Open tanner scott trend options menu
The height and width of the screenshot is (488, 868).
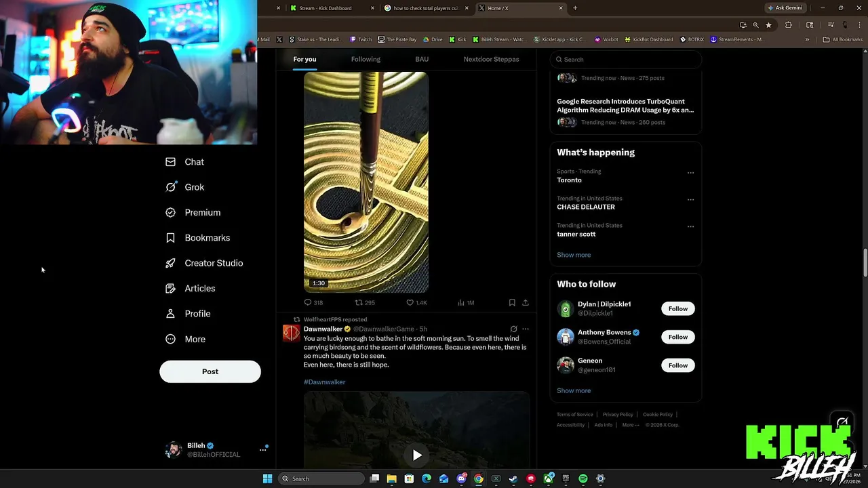click(x=690, y=226)
